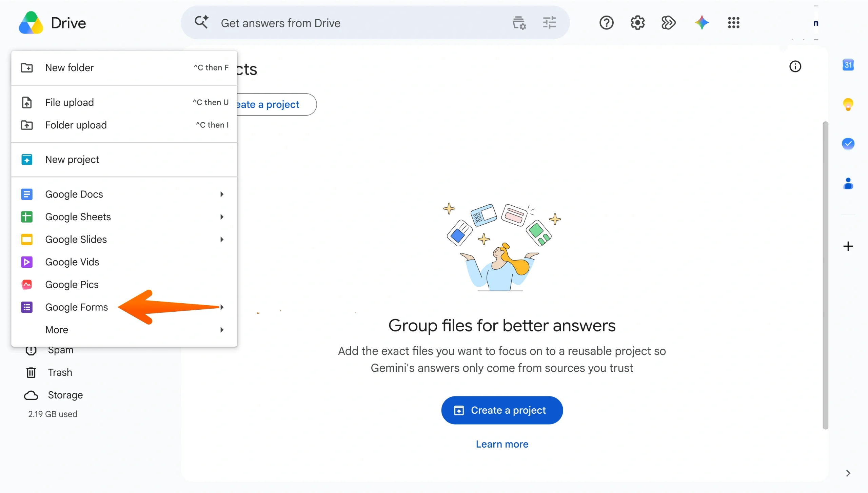Viewport: 868px width, 493px height.
Task: Create a new Google Pics file
Action: [124, 285]
